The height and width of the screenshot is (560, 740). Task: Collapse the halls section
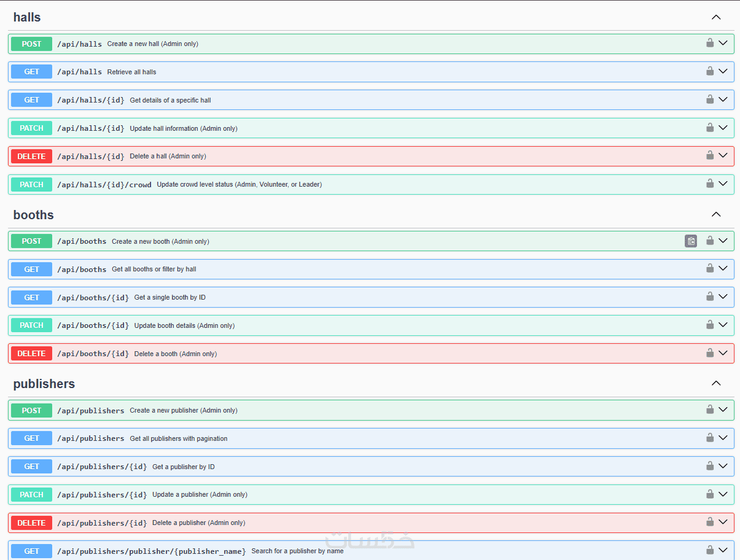[716, 17]
